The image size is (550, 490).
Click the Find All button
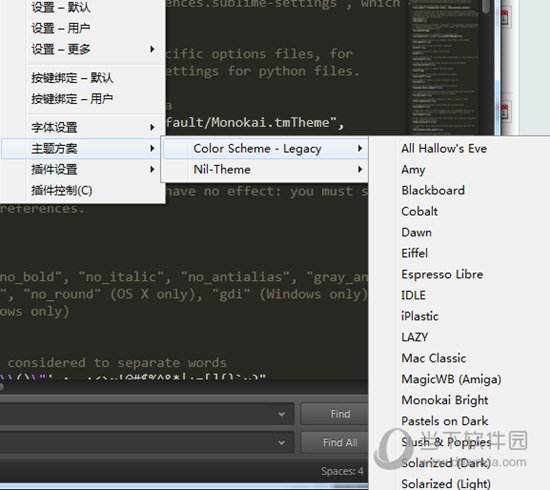335,443
